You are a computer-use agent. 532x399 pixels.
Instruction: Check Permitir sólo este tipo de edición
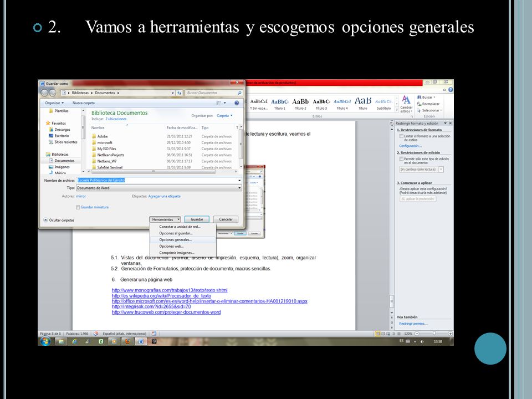pyautogui.click(x=401, y=159)
